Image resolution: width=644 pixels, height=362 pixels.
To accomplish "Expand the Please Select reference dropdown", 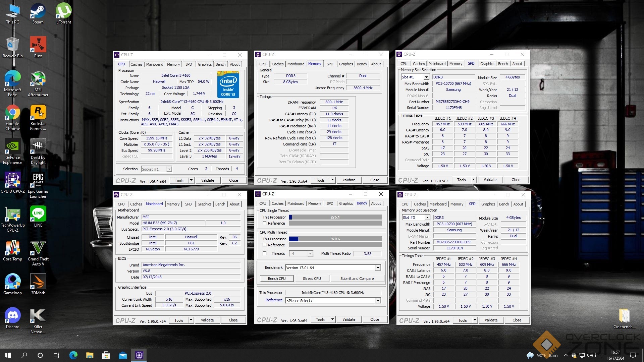I will (378, 301).
